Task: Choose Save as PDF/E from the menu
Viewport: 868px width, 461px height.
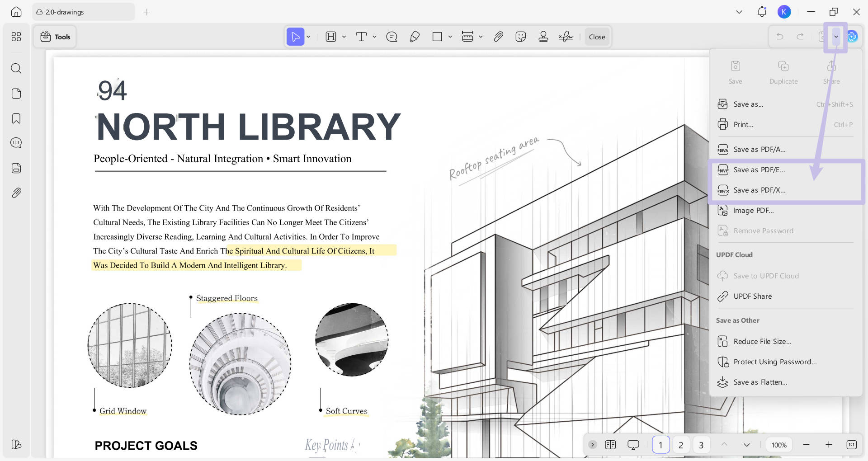Action: [x=759, y=170]
